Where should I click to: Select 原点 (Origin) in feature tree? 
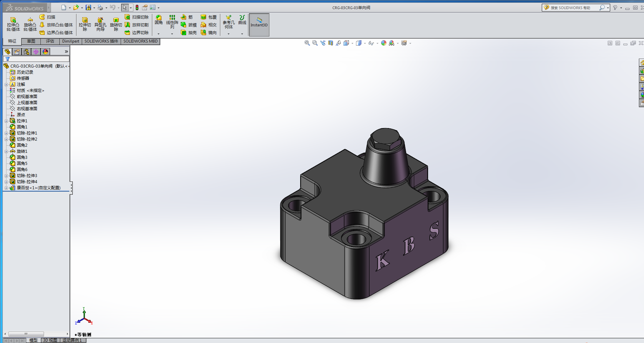point(18,115)
